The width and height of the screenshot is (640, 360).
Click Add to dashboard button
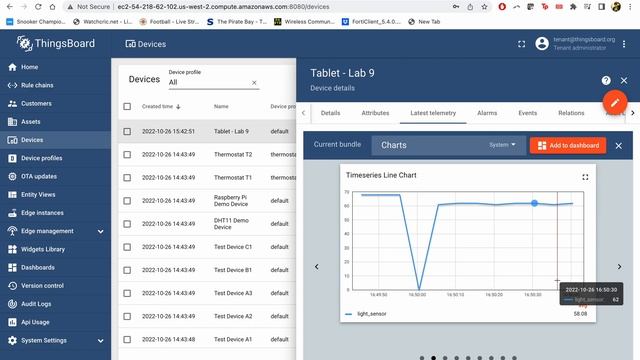click(x=568, y=145)
